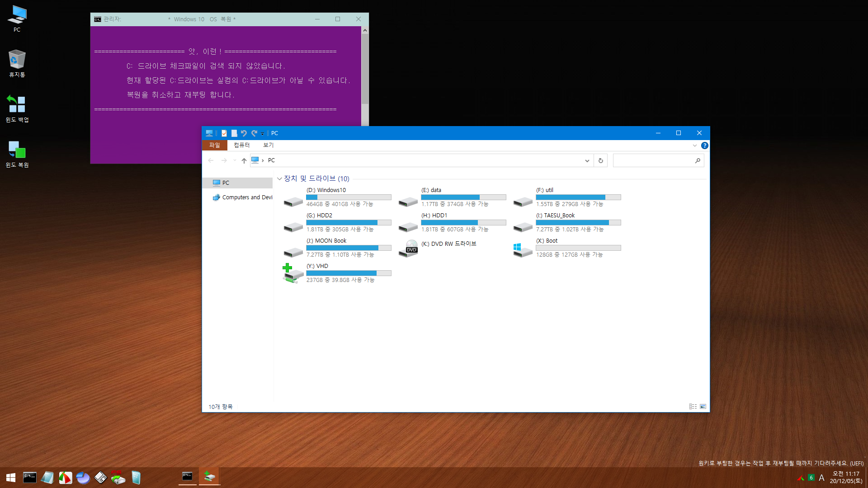This screenshot has height=488, width=868.
Task: Click the '1.17TB 중 374GB 사용 가능' text
Action: pos(455,204)
